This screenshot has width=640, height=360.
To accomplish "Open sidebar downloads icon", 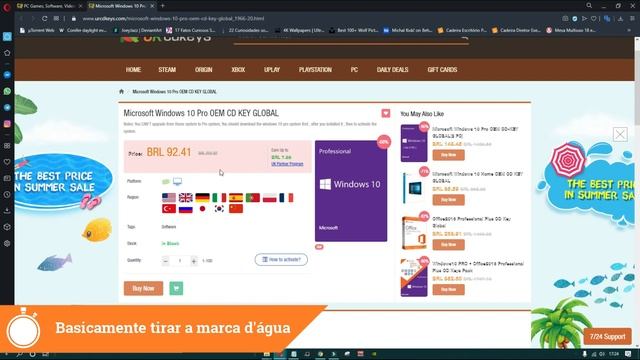I will click(7, 211).
